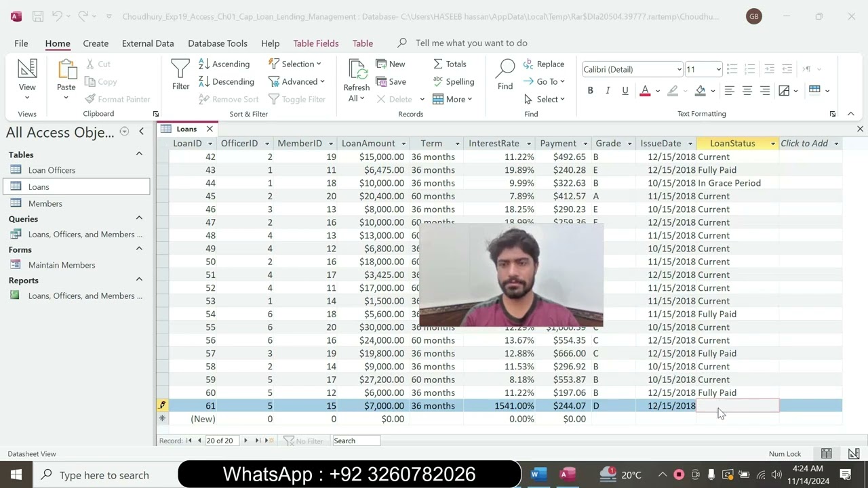Screen dimensions: 868x488
Task: Click Access icon in taskbar
Action: pos(567,474)
